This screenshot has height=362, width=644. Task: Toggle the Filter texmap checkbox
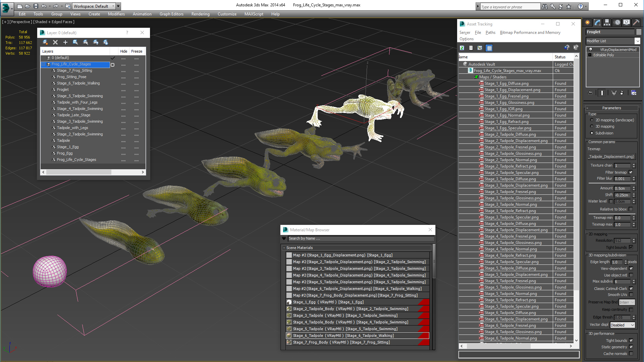coord(631,172)
